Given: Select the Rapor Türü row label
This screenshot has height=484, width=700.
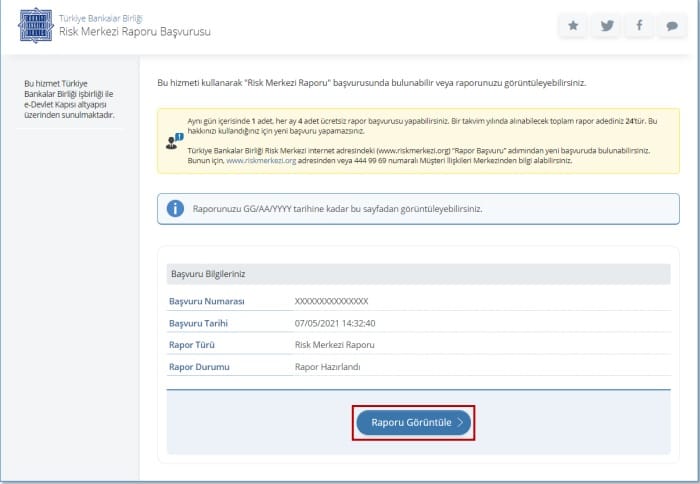Looking at the screenshot, I should coord(193,345).
